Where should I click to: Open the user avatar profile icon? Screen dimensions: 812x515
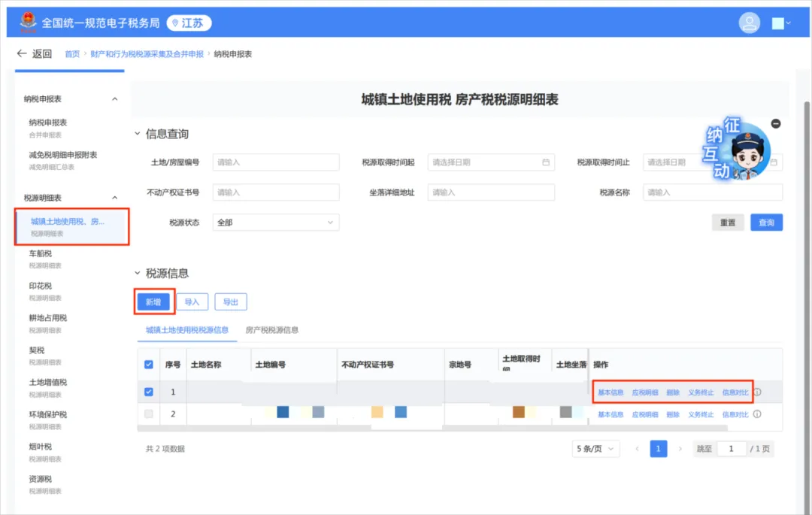point(750,22)
